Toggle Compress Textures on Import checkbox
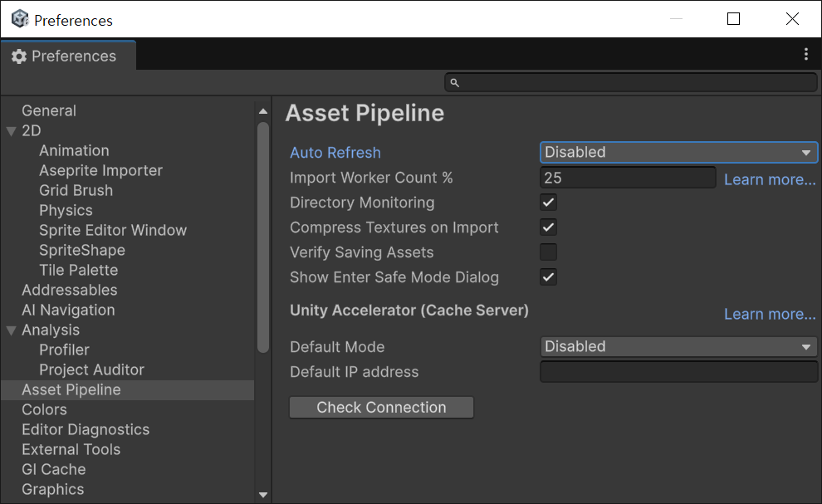Viewport: 822px width, 504px height. [548, 227]
